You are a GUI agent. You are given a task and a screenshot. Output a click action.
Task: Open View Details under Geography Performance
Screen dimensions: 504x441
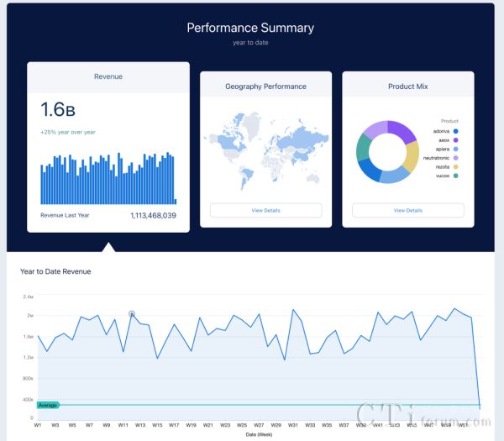coord(265,210)
